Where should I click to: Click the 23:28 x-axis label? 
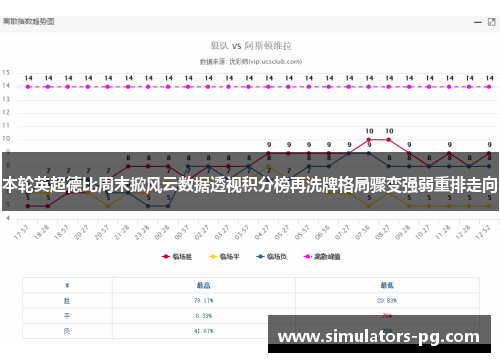(142, 232)
